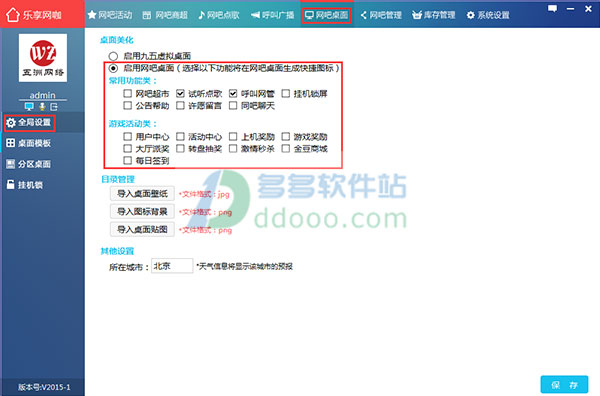600x396 pixels.
Task: Enable the 活动中心 checkbox
Action: pos(180,136)
